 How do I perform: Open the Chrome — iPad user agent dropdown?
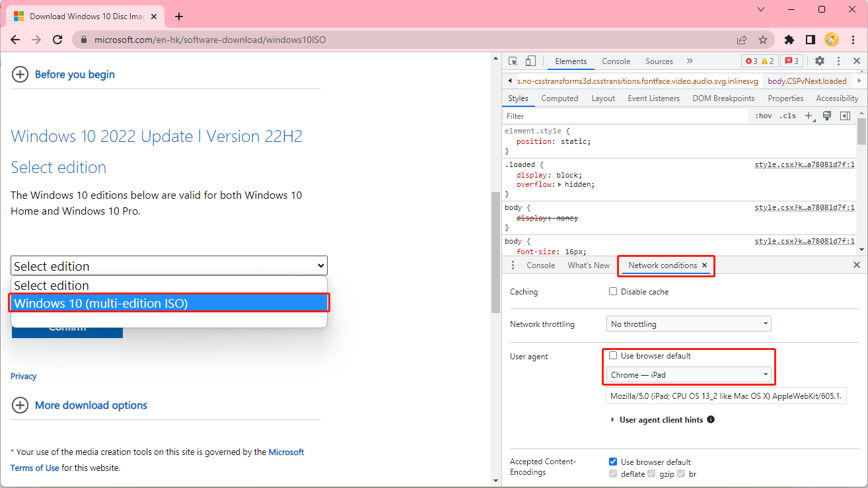pos(689,375)
